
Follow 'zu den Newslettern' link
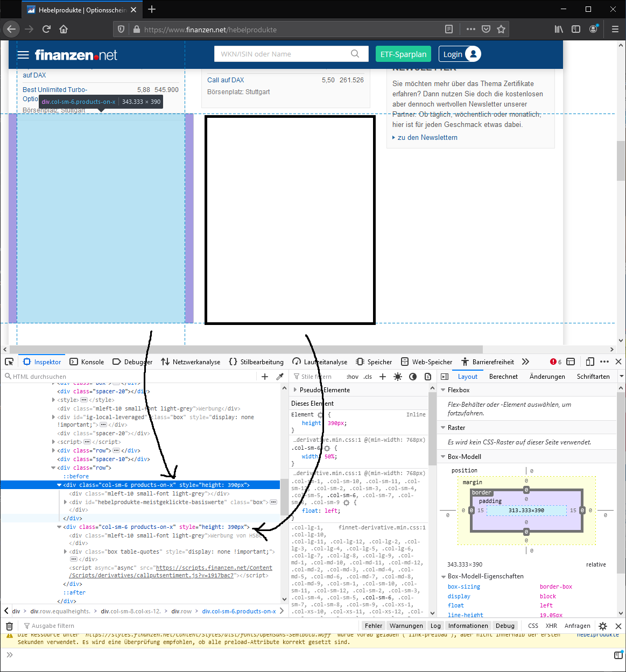(427, 138)
